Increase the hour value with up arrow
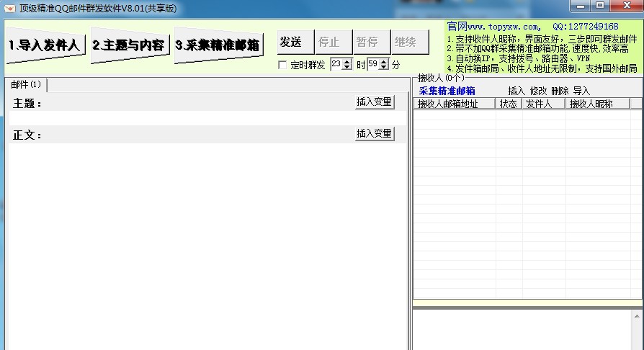Image resolution: width=644 pixels, height=350 pixels. click(347, 62)
